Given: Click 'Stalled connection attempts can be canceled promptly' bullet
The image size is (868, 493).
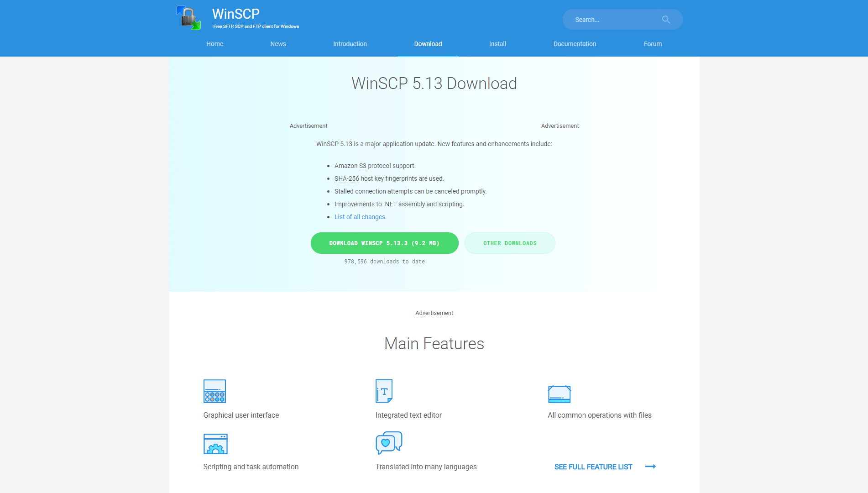Looking at the screenshot, I should click(x=410, y=191).
